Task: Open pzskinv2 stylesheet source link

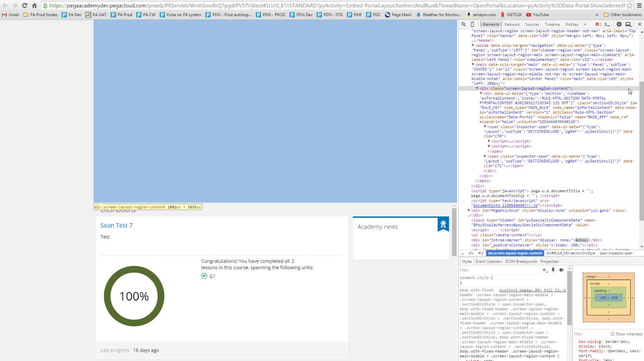Action: click(532, 290)
